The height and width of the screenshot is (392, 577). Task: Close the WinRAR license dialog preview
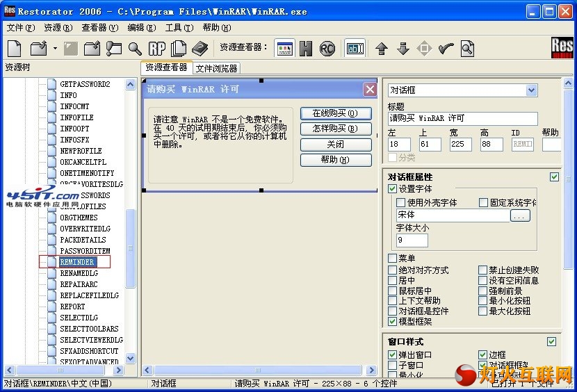pos(370,90)
